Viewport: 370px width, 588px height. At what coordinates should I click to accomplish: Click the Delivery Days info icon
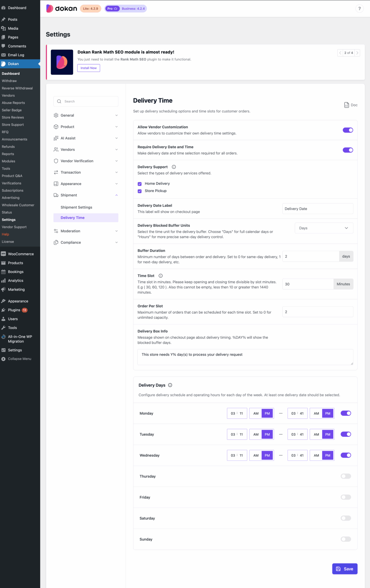170,385
